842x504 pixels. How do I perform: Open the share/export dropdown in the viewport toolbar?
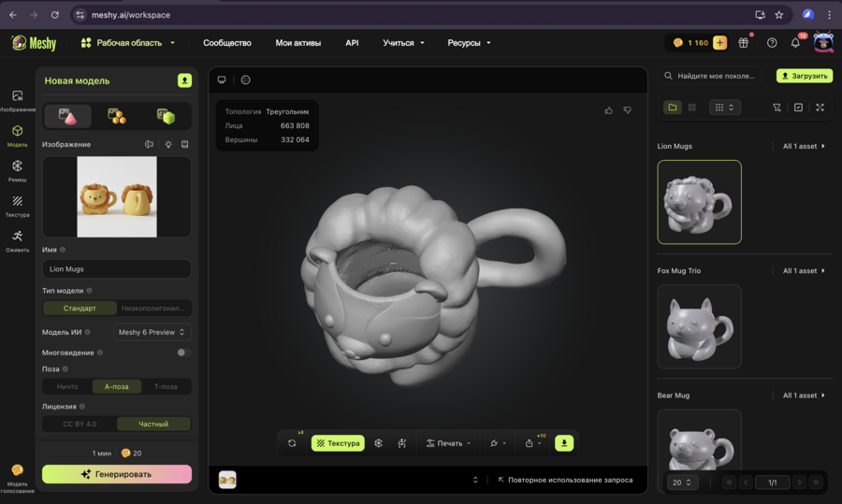pyautogui.click(x=532, y=443)
